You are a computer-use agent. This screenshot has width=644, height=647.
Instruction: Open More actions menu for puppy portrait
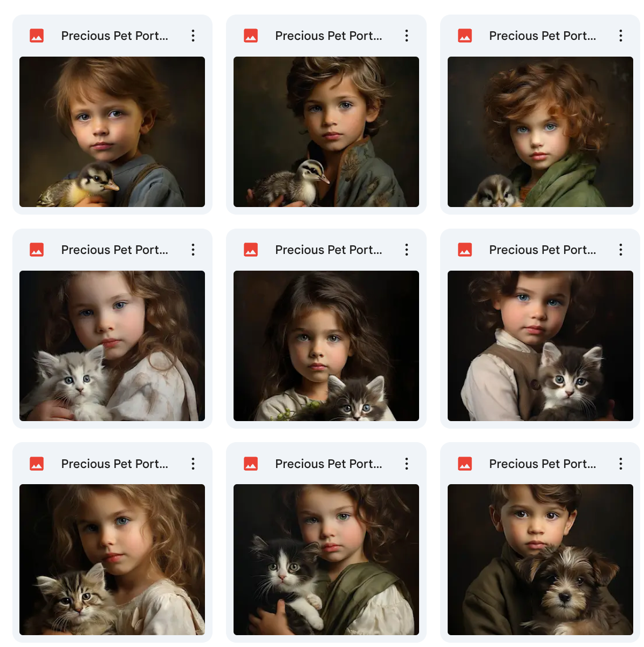[x=621, y=464]
